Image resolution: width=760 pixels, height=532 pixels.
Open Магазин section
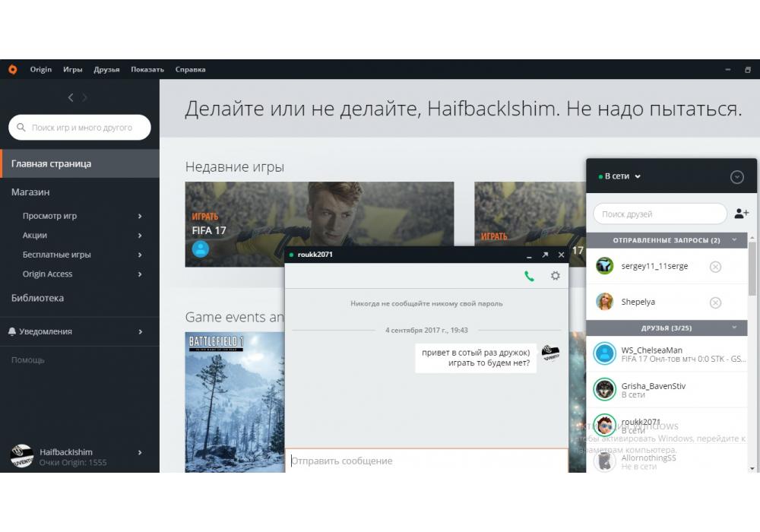[x=30, y=192]
